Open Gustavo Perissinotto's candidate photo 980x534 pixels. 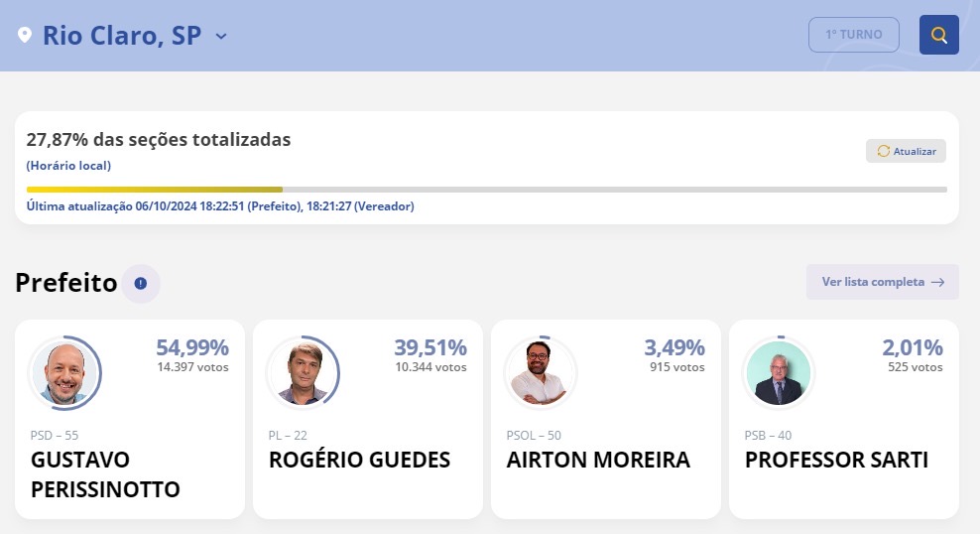65,373
